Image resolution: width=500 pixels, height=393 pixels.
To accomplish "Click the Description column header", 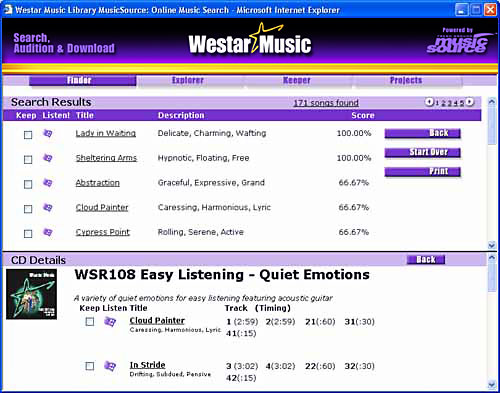I will (x=181, y=116).
